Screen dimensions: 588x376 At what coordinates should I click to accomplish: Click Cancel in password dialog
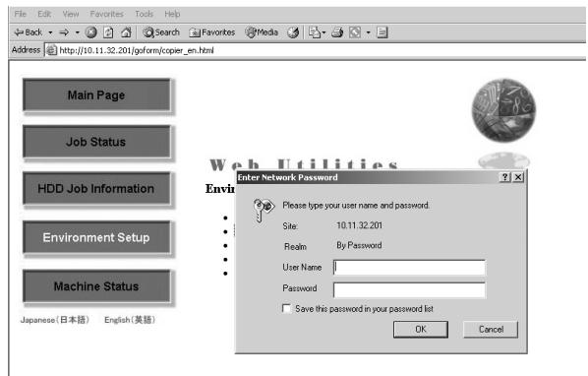click(491, 329)
